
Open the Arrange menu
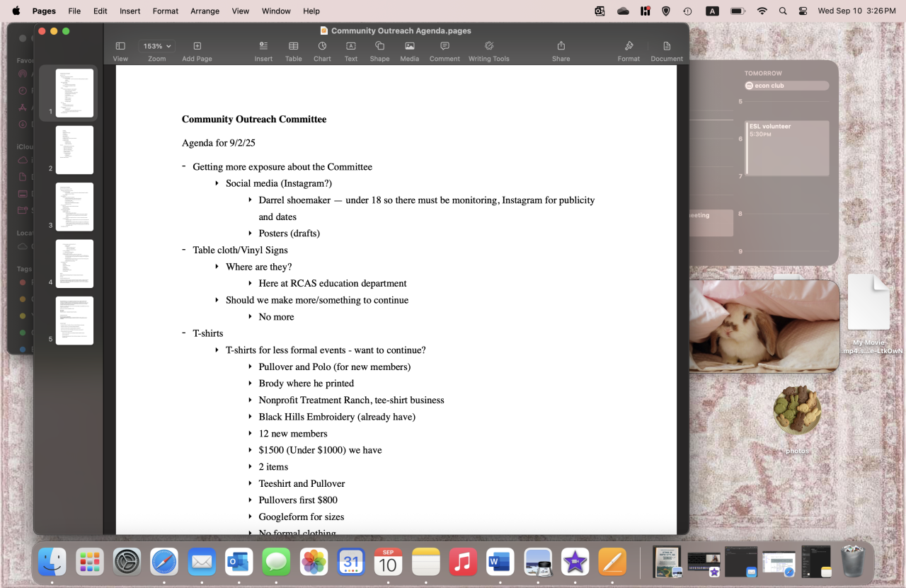tap(205, 11)
